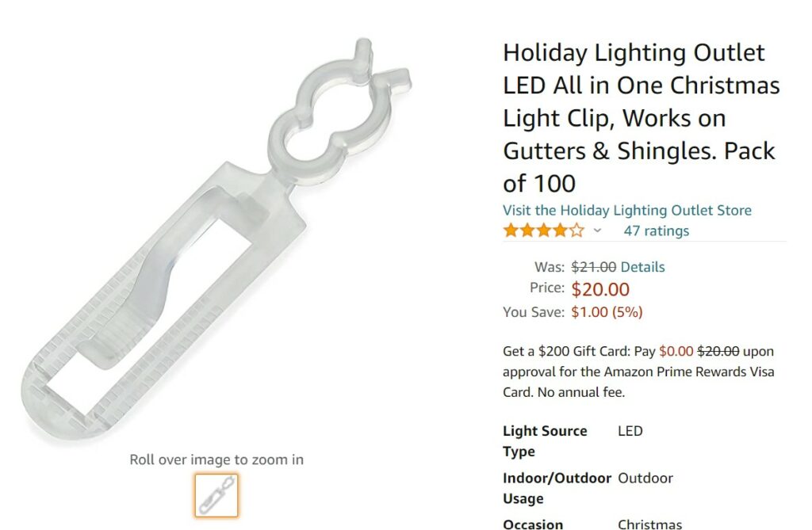Screen dimensions: 812x530
Task: Click the orange star rating icons
Action: [543, 231]
